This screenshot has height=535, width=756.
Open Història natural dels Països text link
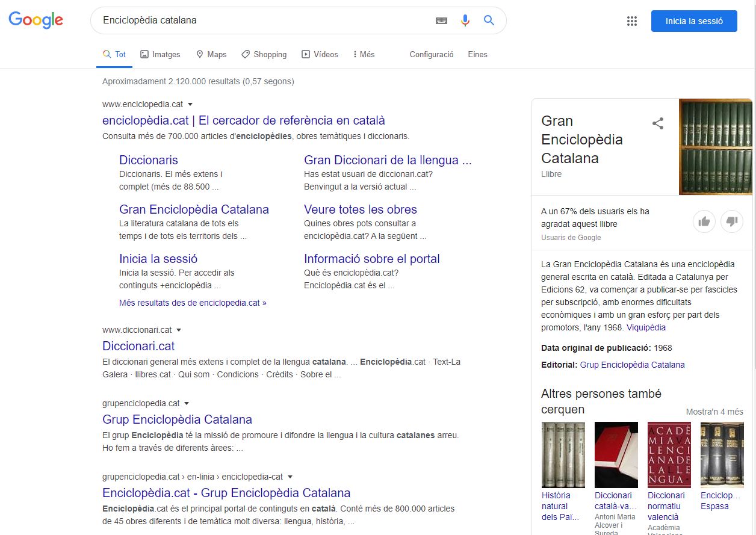(x=560, y=506)
